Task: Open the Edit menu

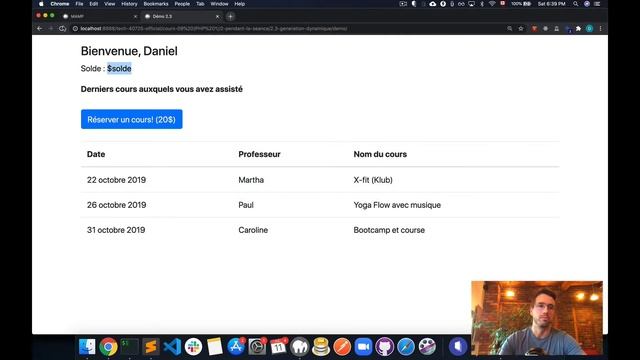Action: [94, 4]
